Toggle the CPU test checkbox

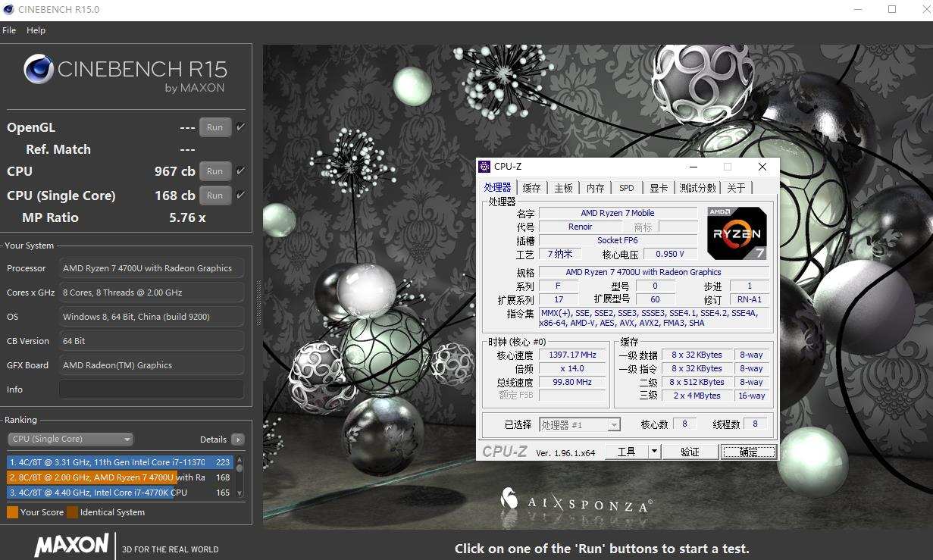(240, 171)
